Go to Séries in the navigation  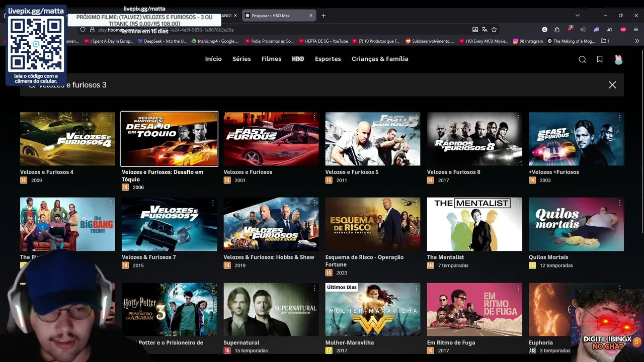tap(242, 59)
